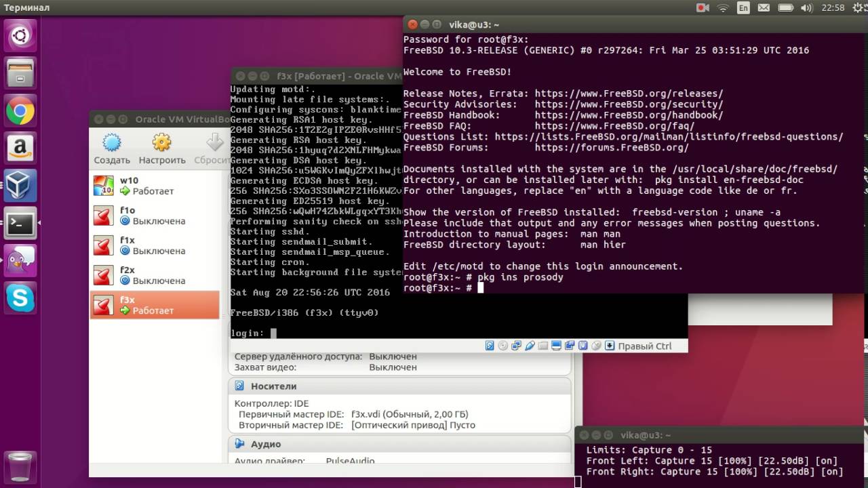Minimize the f3x VM window
This screenshot has height=488, width=868.
click(x=252, y=77)
